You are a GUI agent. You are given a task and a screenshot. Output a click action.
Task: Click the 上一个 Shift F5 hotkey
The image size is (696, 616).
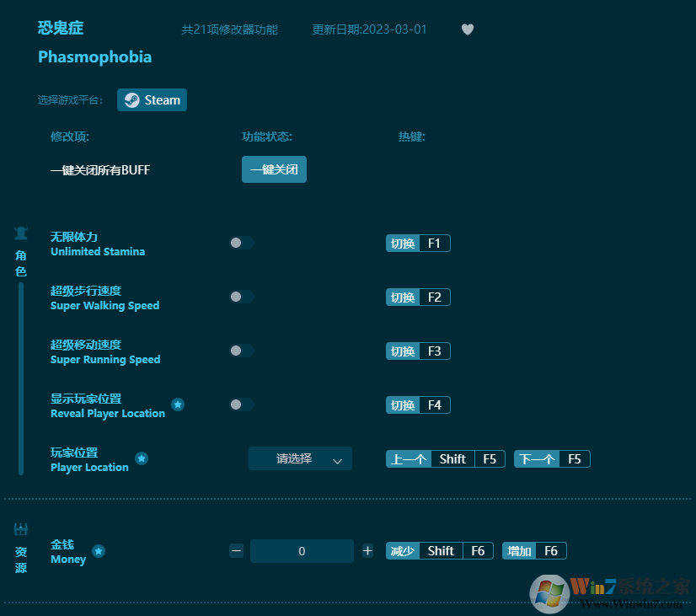[446, 459]
